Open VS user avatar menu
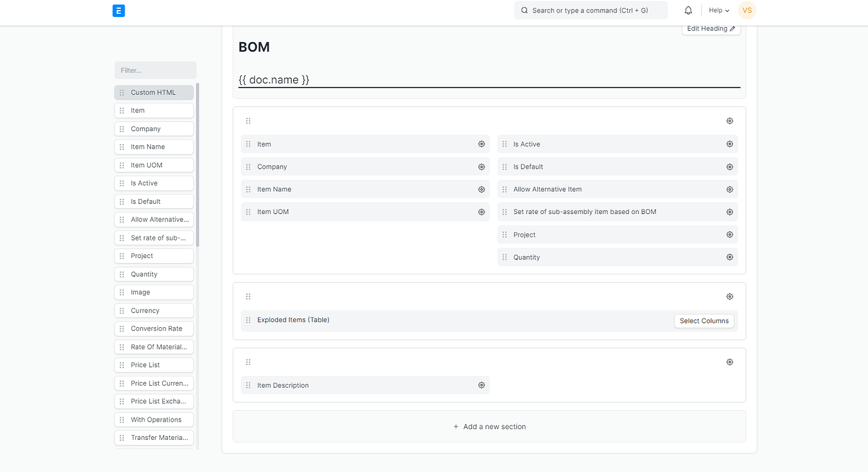The width and height of the screenshot is (868, 472). (x=747, y=11)
